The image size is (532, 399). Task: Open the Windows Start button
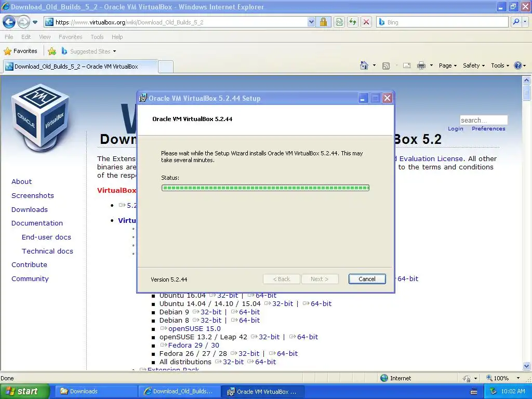pyautogui.click(x=24, y=391)
